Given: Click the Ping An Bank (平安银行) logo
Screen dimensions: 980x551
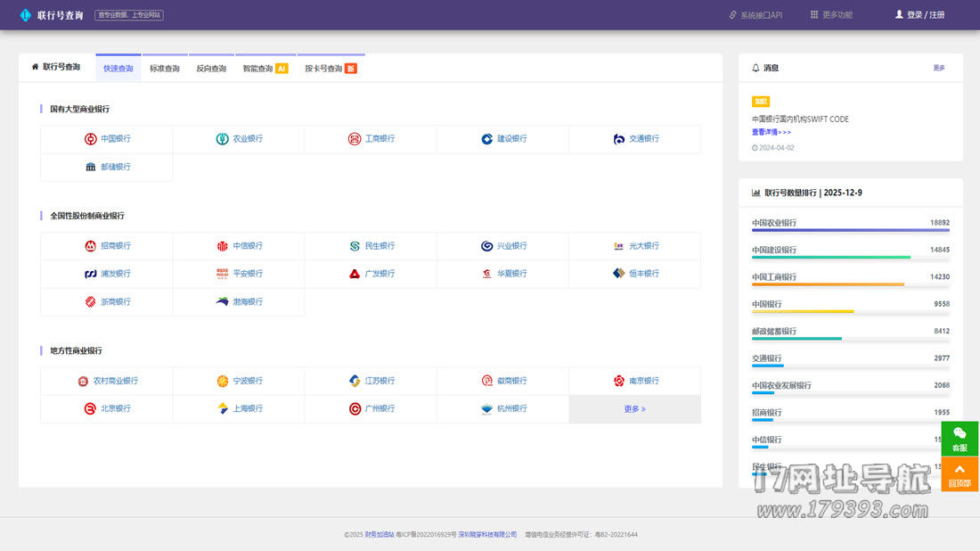Looking at the screenshot, I should pyautogui.click(x=223, y=274).
